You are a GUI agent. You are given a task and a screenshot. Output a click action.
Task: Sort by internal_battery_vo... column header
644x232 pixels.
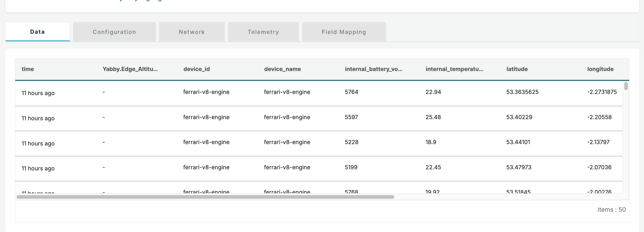[x=373, y=69]
